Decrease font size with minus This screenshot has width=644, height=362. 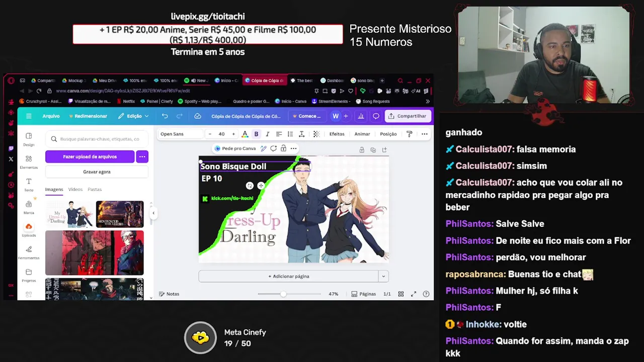pyautogui.click(x=210, y=134)
